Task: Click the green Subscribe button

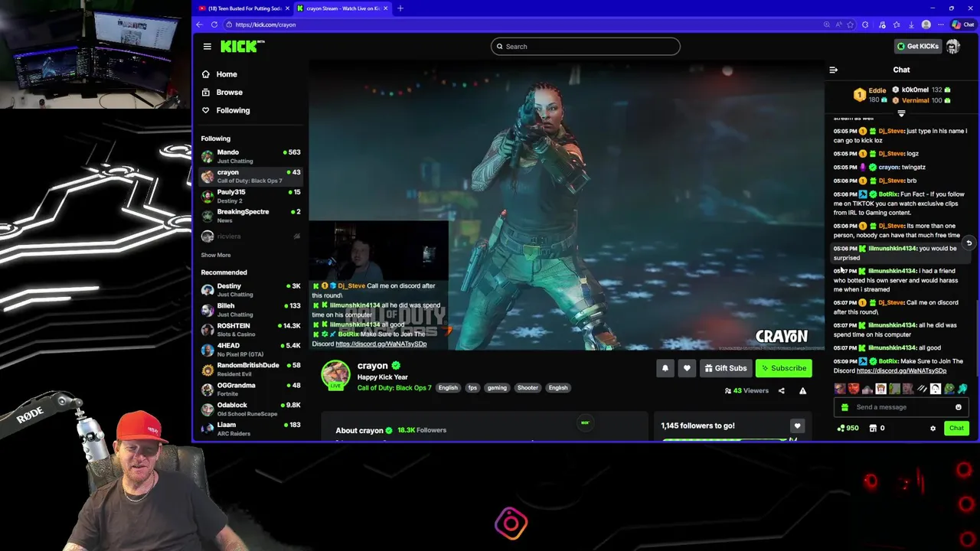Action: [783, 368]
